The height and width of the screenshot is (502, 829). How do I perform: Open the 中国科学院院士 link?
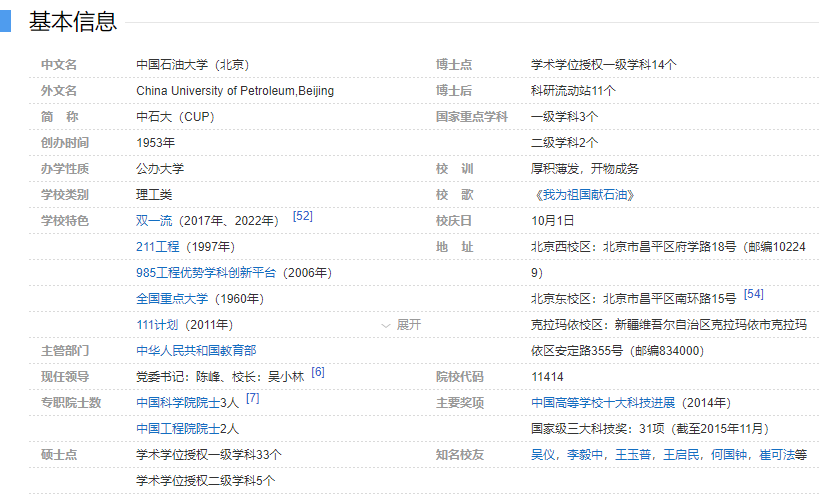177,403
